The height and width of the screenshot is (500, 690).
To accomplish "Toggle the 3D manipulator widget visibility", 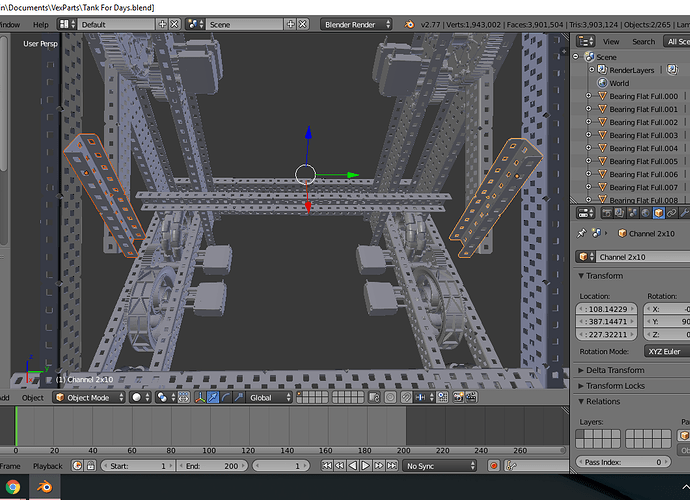I will 200,397.
